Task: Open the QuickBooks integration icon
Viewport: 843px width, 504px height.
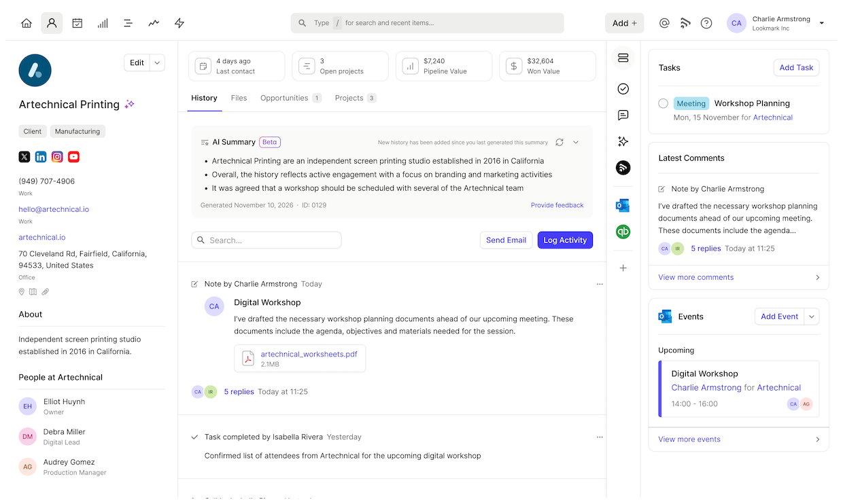Action: pyautogui.click(x=623, y=232)
